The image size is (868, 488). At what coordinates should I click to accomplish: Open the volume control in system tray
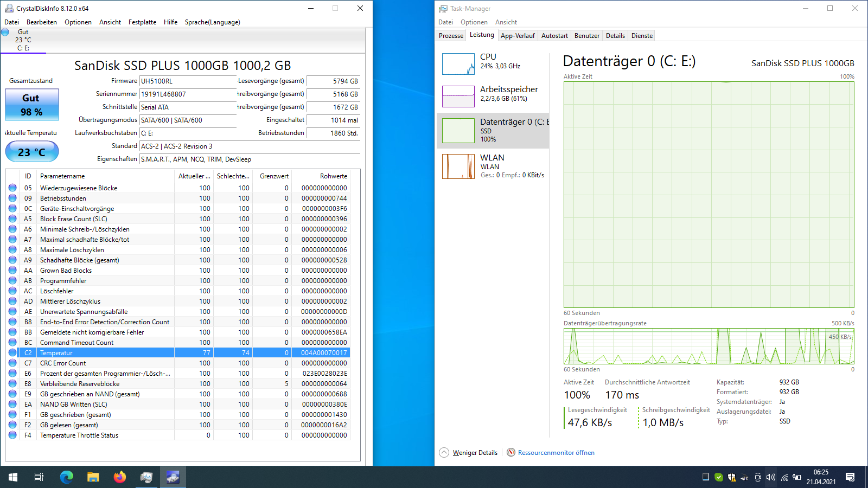(771, 477)
